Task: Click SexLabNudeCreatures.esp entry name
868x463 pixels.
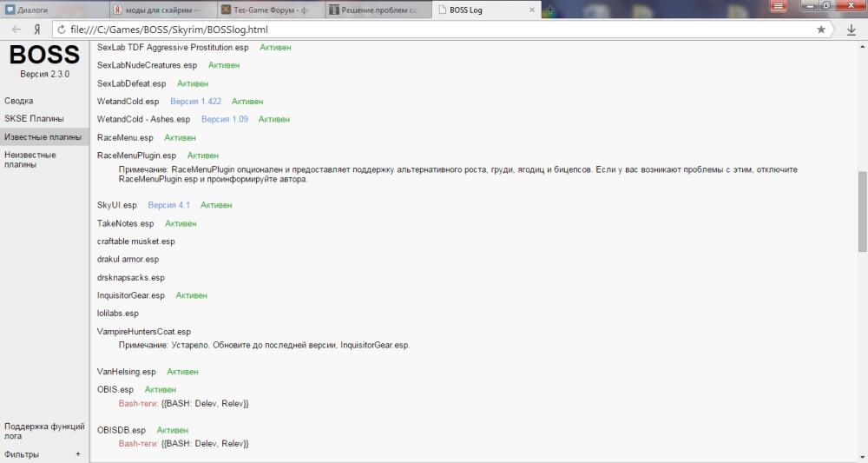Action: (148, 65)
